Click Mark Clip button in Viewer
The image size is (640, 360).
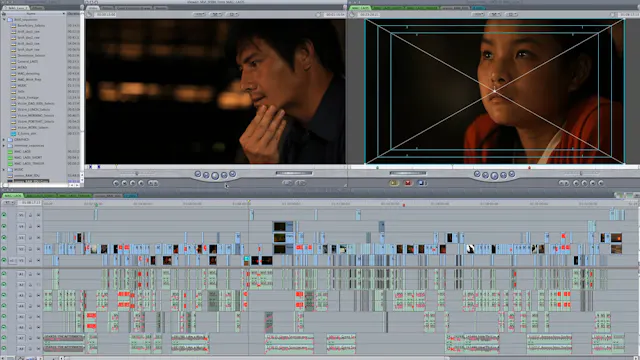[124, 183]
